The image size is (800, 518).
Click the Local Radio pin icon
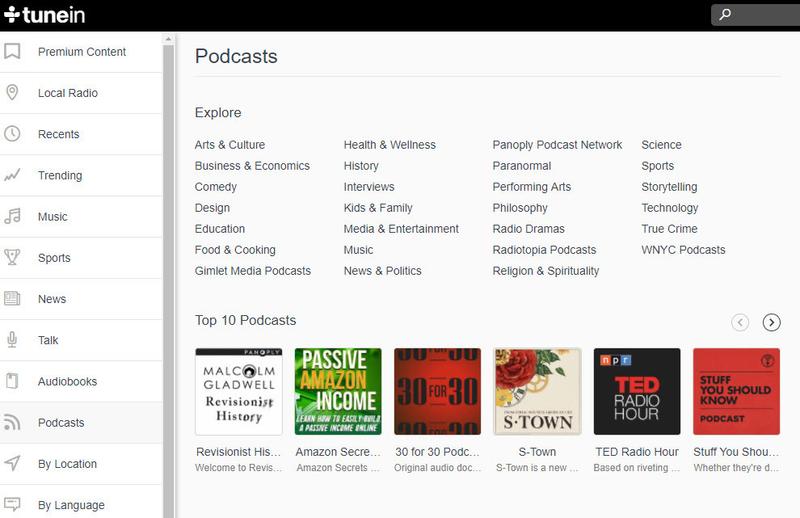(x=12, y=92)
